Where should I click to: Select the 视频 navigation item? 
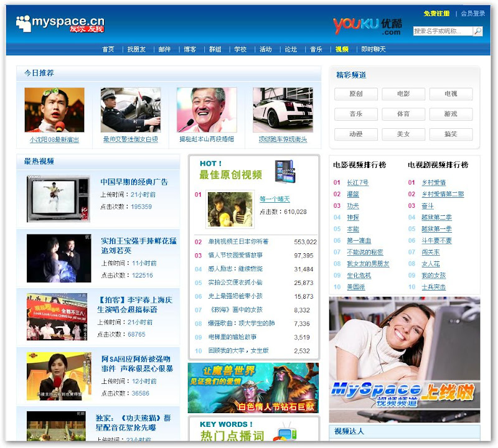point(342,49)
